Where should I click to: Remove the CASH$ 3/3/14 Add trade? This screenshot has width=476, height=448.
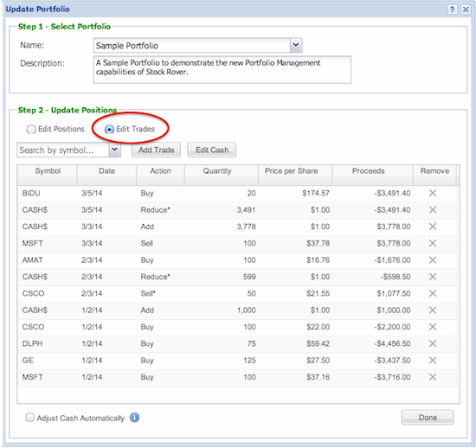(433, 227)
